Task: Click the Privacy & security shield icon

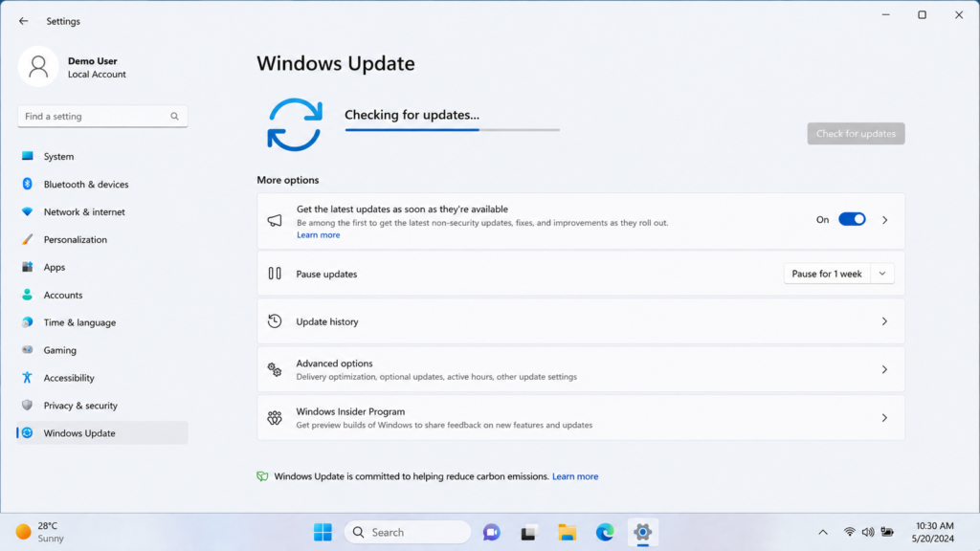Action: click(x=27, y=405)
